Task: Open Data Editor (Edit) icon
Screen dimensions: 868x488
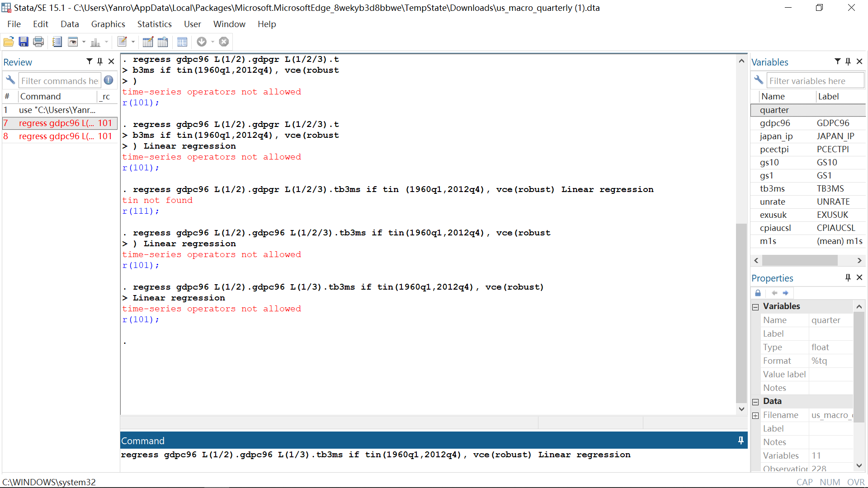Action: pyautogui.click(x=148, y=42)
